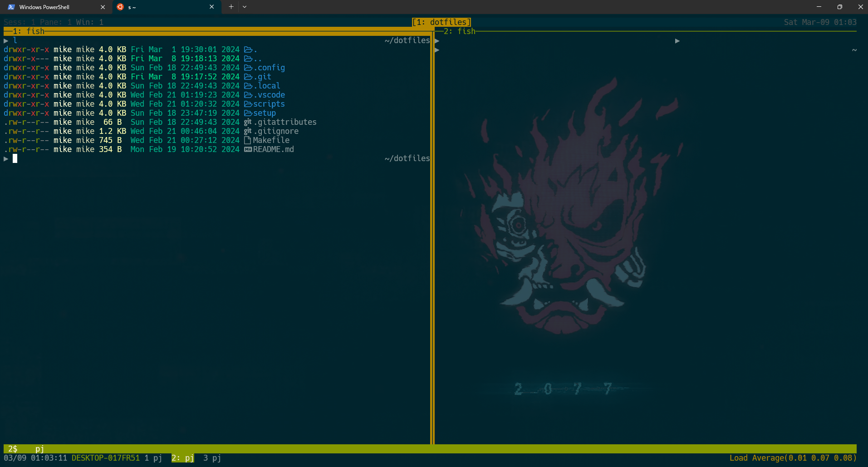Open a new terminal tab
This screenshot has width=868, height=467.
click(231, 7)
